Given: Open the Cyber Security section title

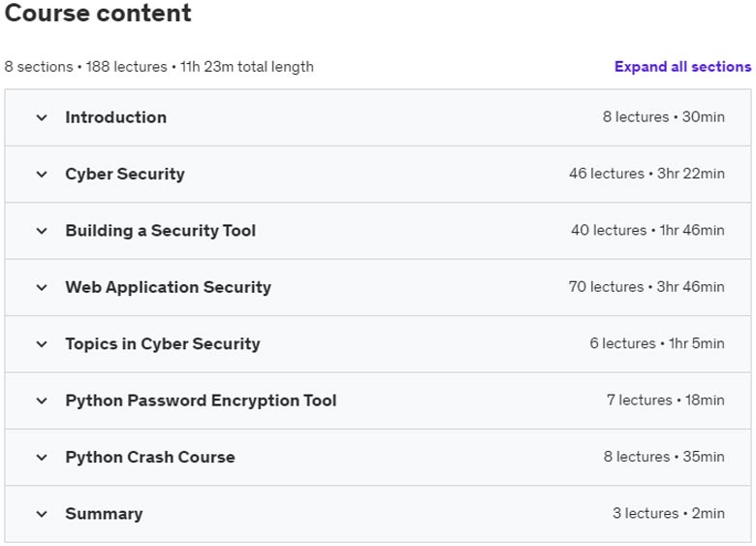Looking at the screenshot, I should tap(125, 175).
